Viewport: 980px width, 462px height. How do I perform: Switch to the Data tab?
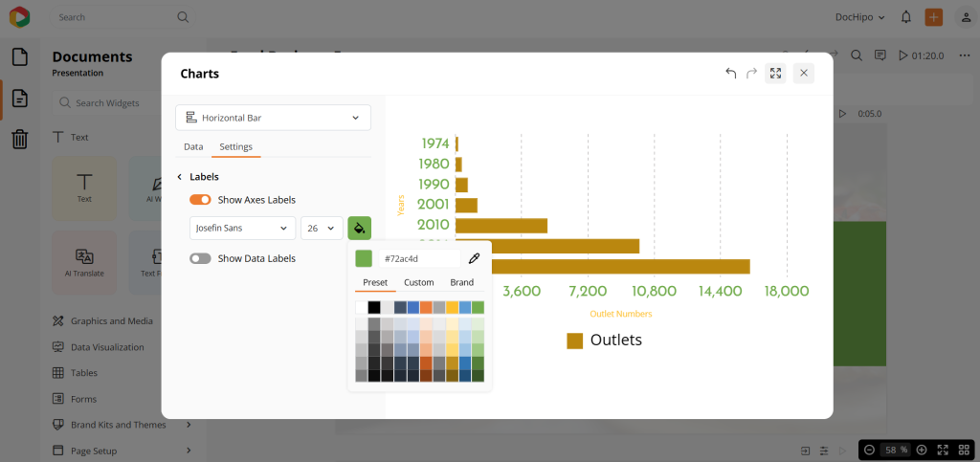click(x=193, y=146)
